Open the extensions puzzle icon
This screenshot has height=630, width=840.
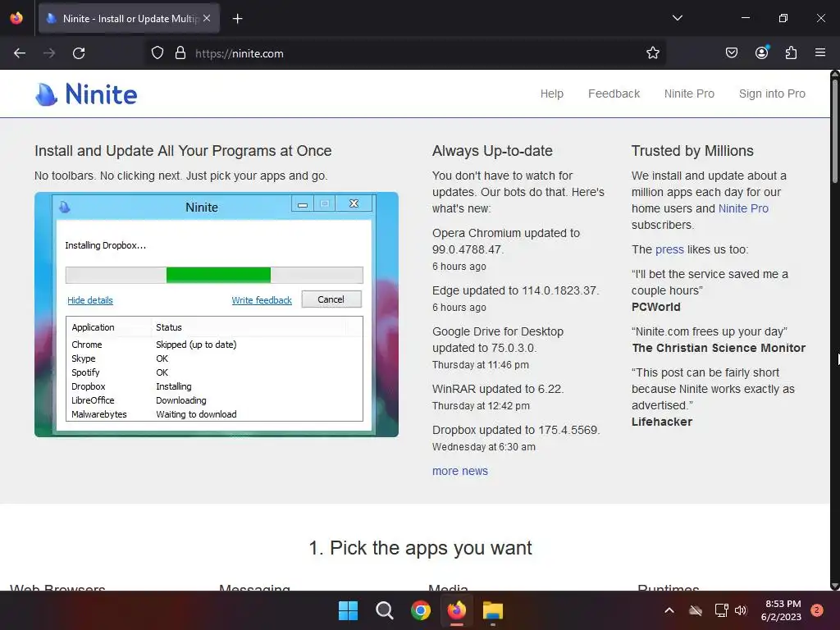[791, 52]
